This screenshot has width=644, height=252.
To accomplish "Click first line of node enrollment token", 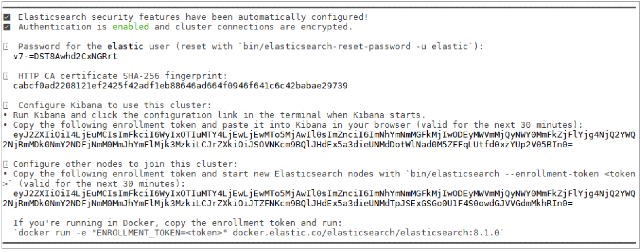I will click(324, 194).
